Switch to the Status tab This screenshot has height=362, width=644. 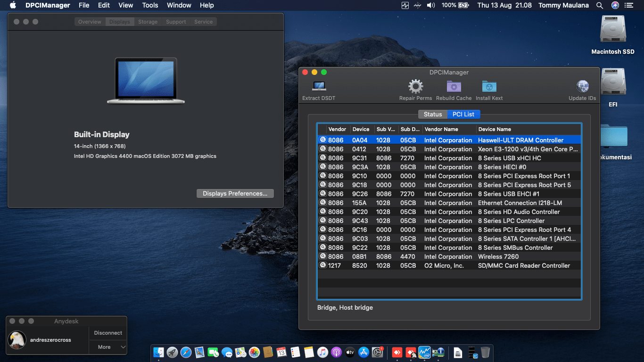(432, 114)
